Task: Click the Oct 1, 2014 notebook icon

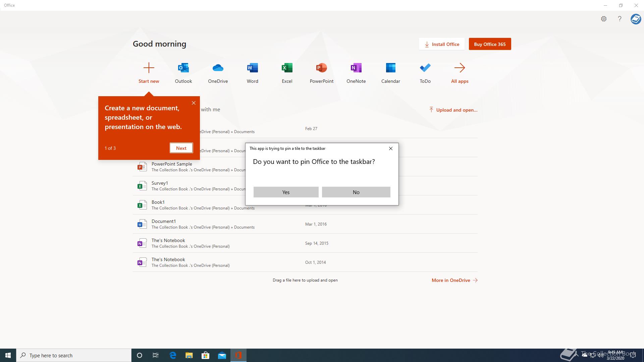Action: click(142, 262)
